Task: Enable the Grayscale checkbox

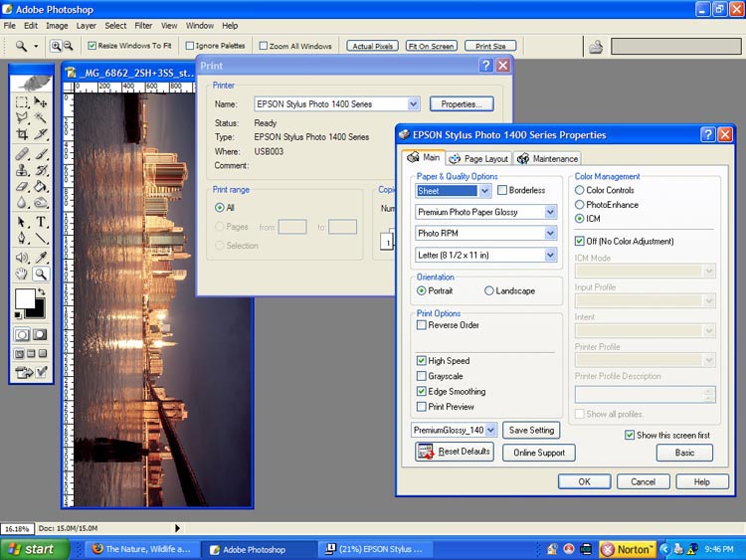Action: tap(421, 376)
